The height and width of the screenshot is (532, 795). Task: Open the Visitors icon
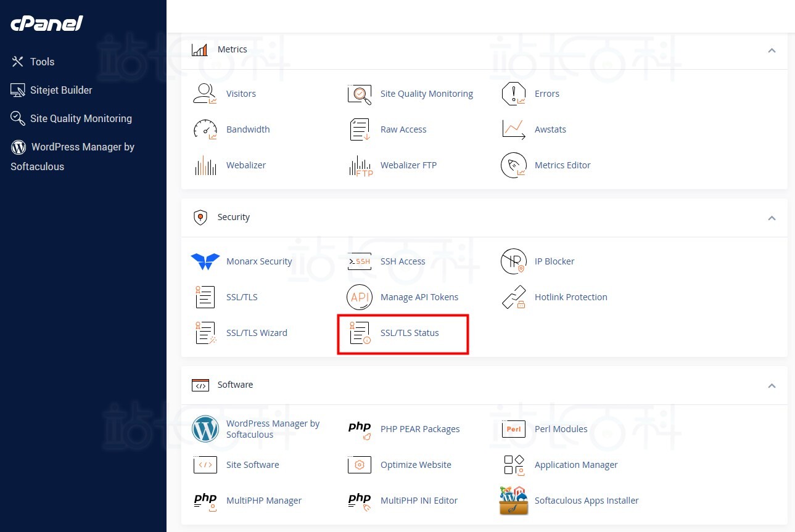(205, 94)
